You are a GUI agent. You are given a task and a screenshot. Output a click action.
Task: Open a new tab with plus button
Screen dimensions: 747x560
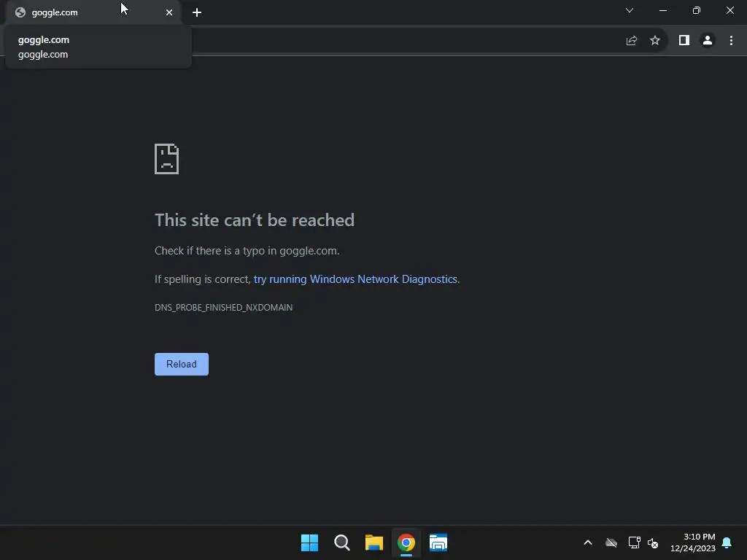coord(197,12)
